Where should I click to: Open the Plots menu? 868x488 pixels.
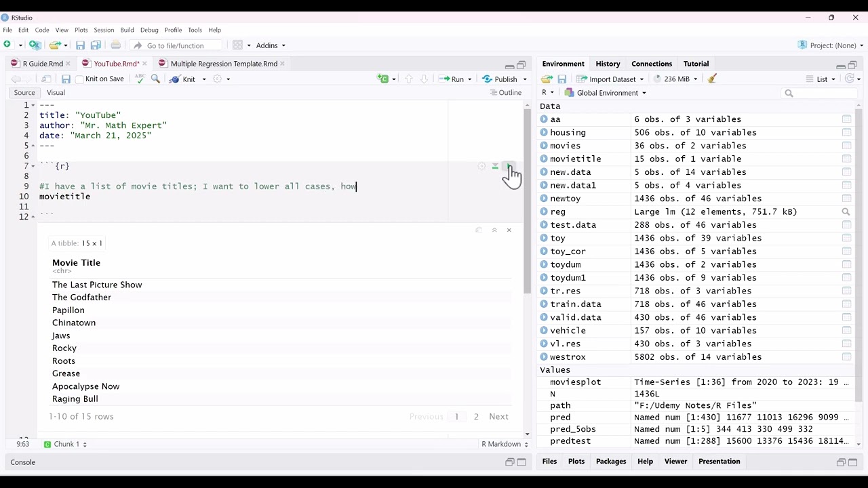click(x=81, y=30)
